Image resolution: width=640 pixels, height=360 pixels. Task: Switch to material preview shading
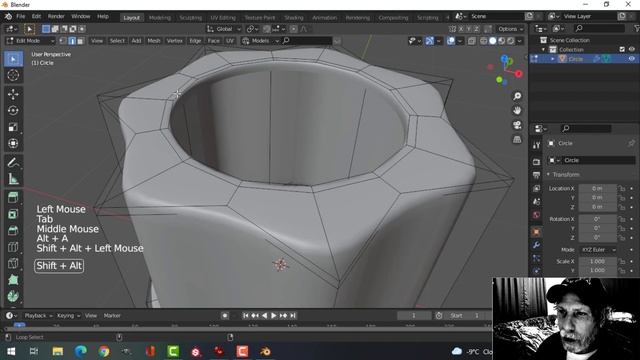(x=502, y=41)
